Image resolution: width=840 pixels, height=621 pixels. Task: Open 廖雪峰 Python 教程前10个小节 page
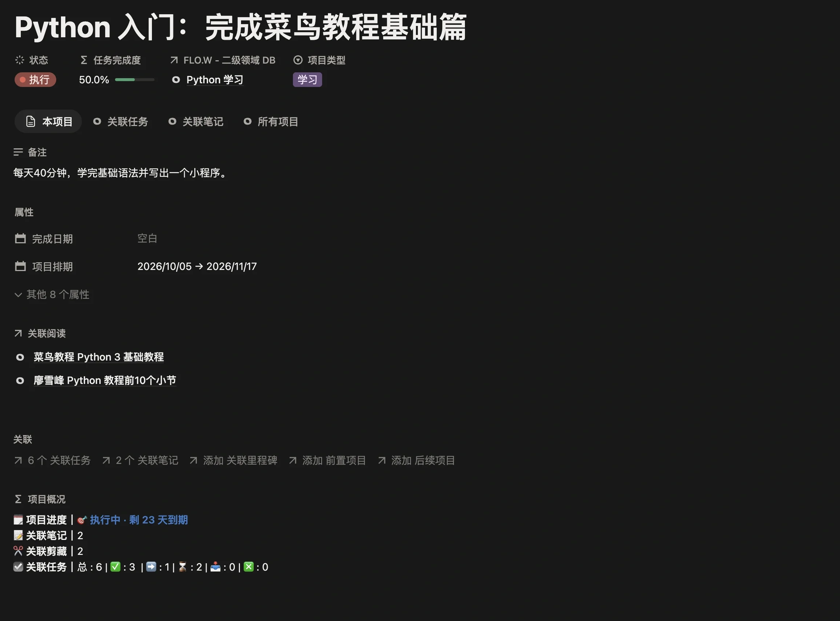(x=105, y=380)
